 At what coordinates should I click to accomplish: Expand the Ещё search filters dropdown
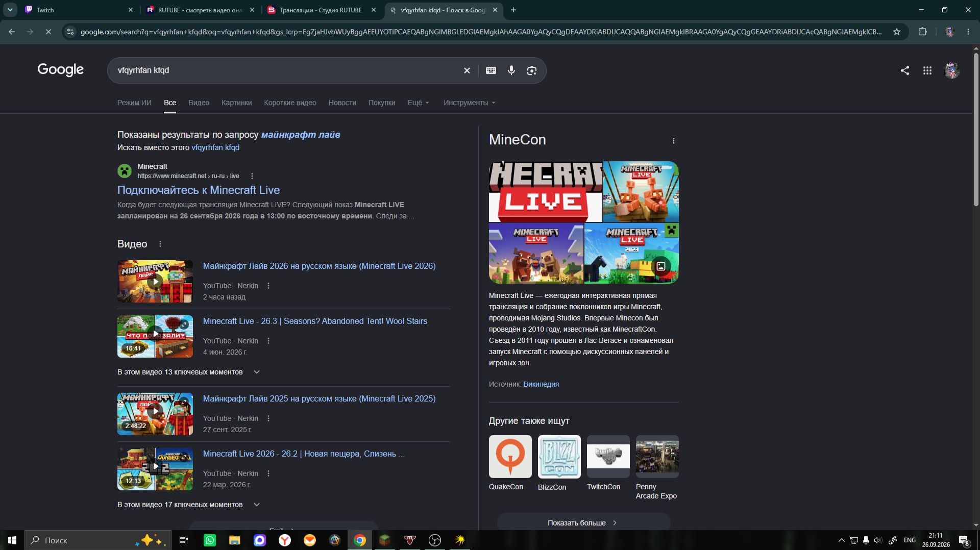418,103
